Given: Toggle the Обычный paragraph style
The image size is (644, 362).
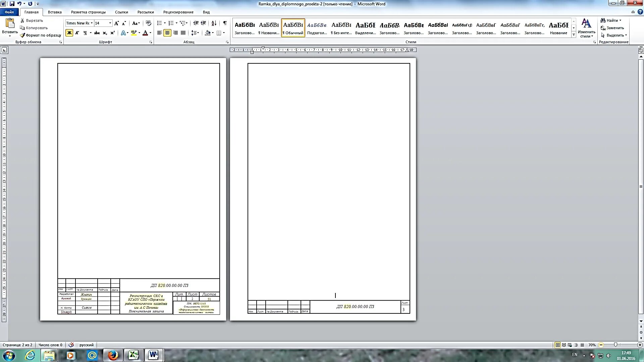Looking at the screenshot, I should pyautogui.click(x=293, y=27).
